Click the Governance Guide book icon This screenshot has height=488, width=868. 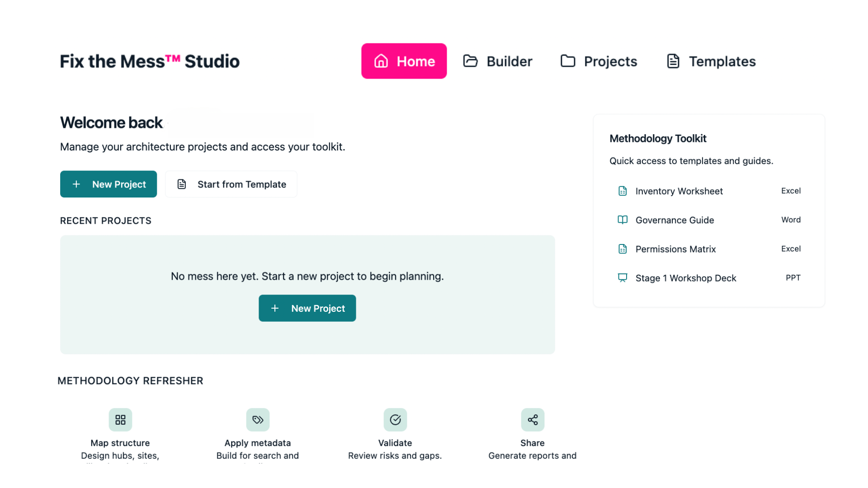[x=623, y=220]
